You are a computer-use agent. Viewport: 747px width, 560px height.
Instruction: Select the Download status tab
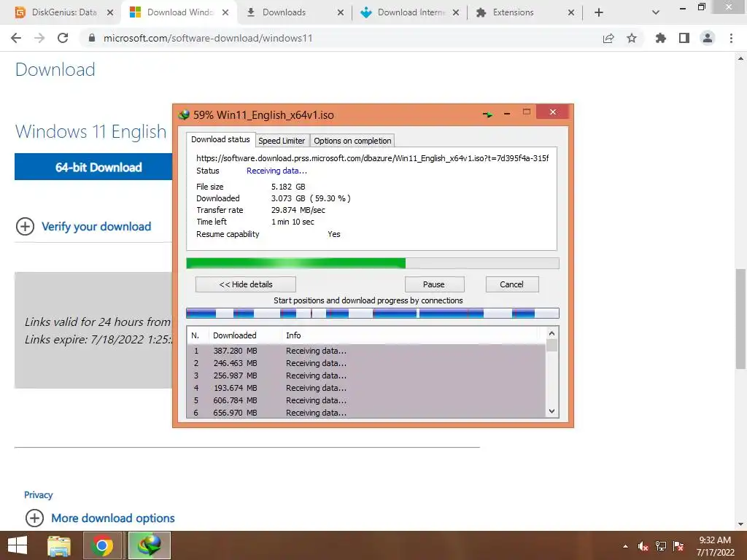tap(220, 139)
